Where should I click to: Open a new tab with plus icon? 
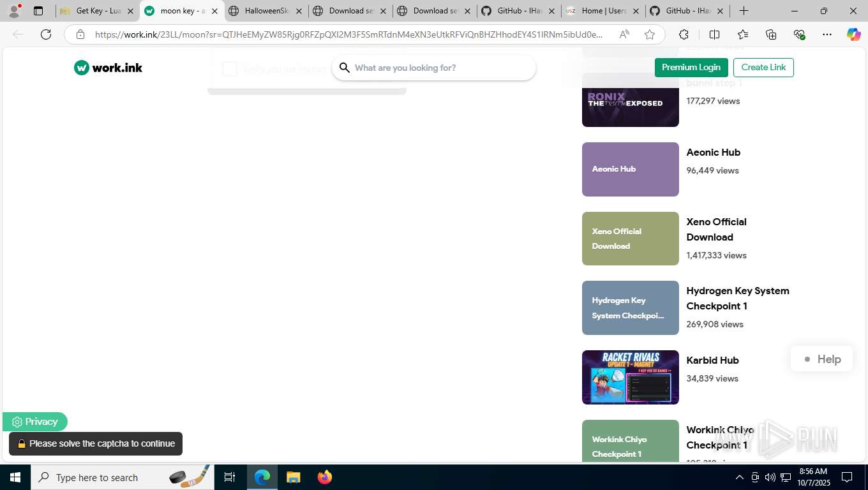[744, 11]
